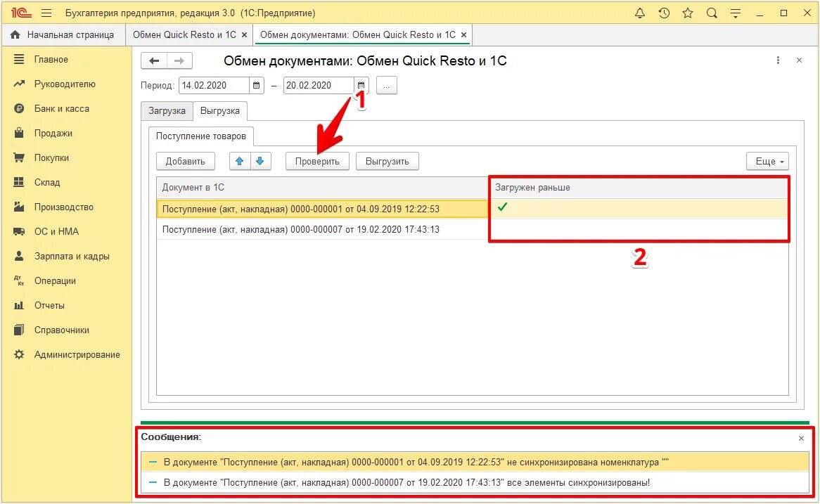Click the Выгрузить button
This screenshot has height=504, width=820.
point(387,162)
